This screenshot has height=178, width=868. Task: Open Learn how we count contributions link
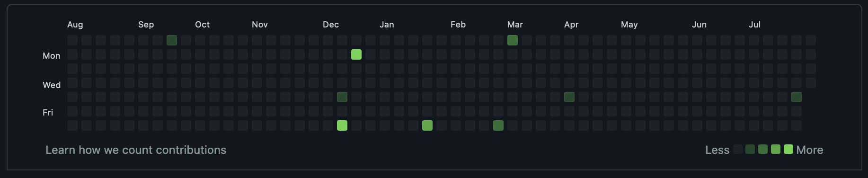136,150
